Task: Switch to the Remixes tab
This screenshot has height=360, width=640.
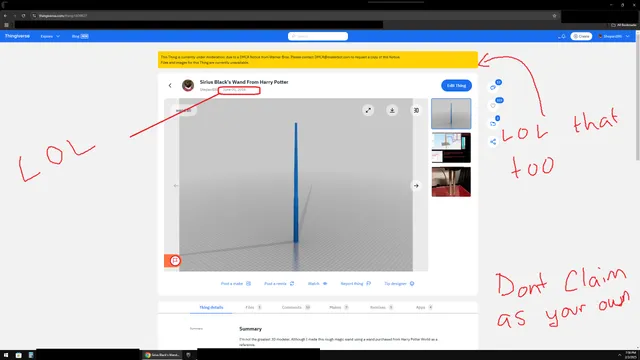Action: [x=381, y=307]
